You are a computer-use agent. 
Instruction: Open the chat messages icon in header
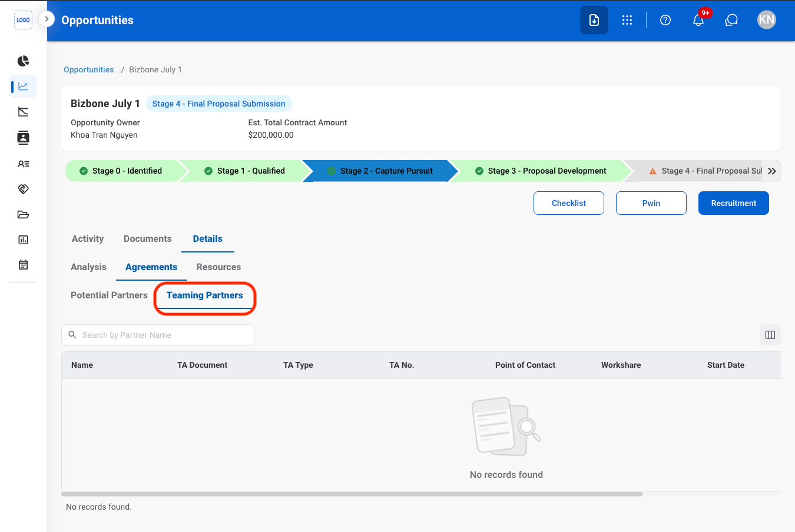coord(731,20)
